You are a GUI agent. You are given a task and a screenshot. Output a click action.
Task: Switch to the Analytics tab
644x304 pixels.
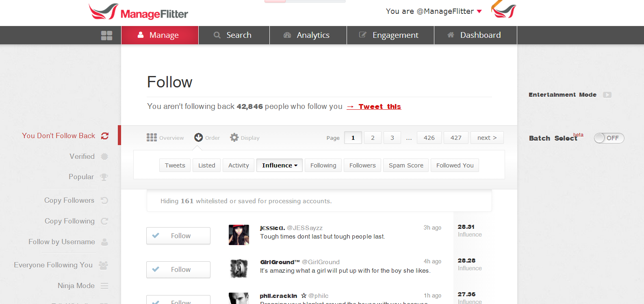point(308,35)
